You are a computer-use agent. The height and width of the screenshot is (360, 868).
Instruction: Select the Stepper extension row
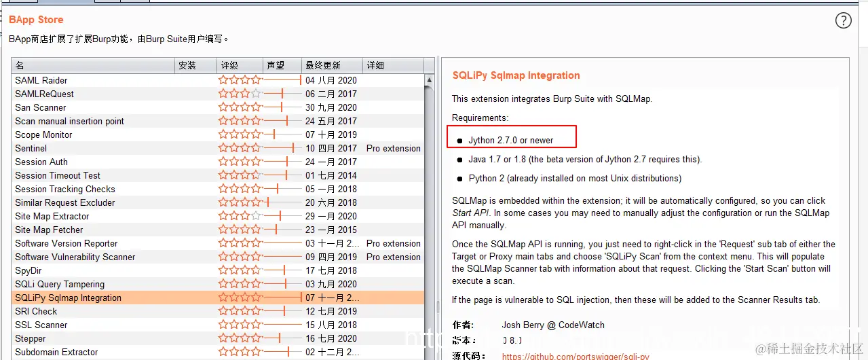[x=218, y=338]
